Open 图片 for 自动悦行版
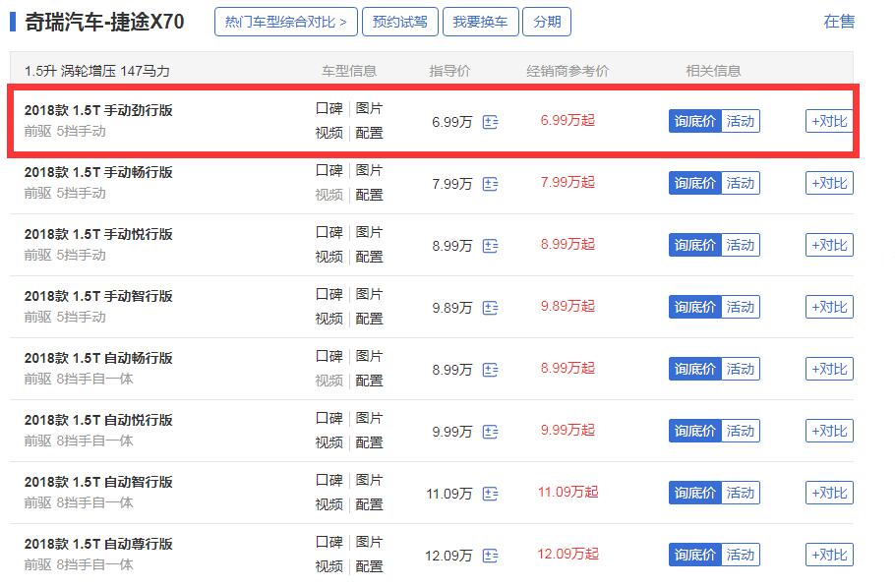 (x=369, y=419)
